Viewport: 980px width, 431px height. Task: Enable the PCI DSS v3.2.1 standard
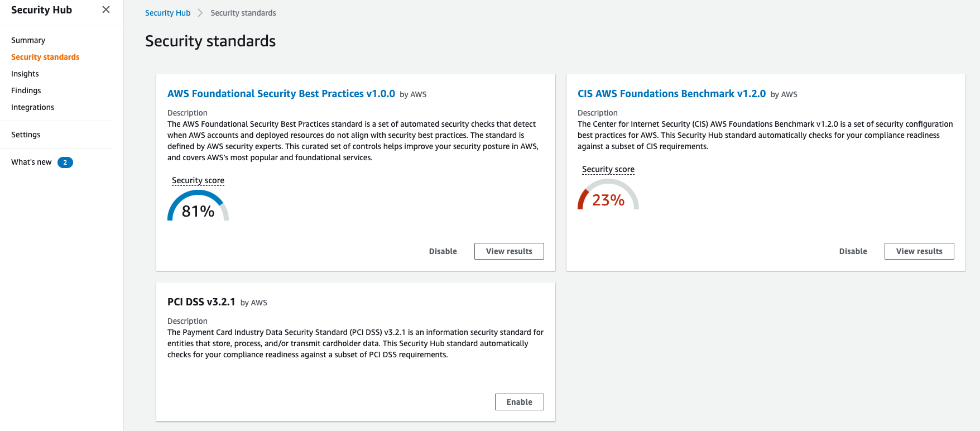pyautogui.click(x=519, y=402)
